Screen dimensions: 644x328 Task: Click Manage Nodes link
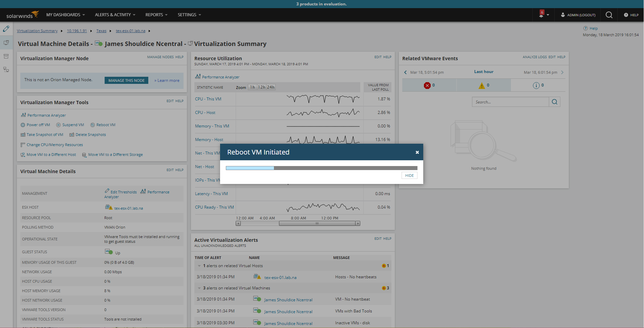160,57
